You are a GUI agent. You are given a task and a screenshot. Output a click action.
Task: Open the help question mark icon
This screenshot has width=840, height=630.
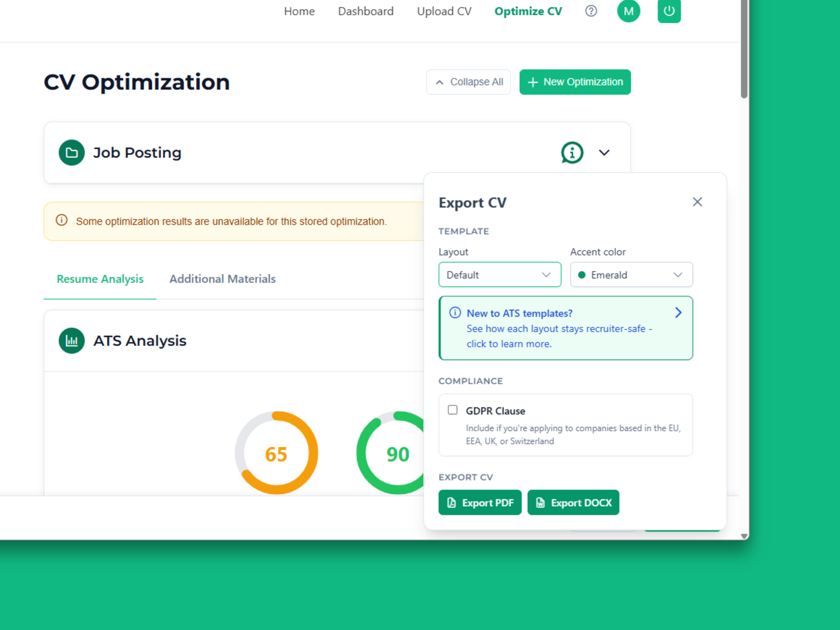point(591,11)
